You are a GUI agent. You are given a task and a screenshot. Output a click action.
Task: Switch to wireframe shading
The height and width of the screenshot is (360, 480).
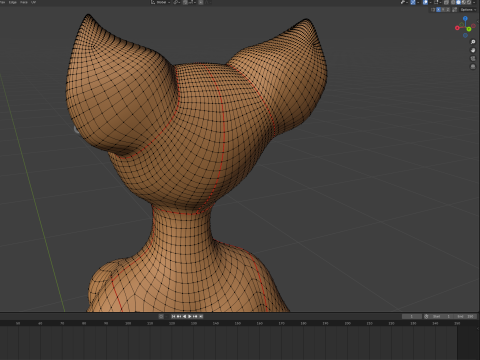pyautogui.click(x=453, y=2)
